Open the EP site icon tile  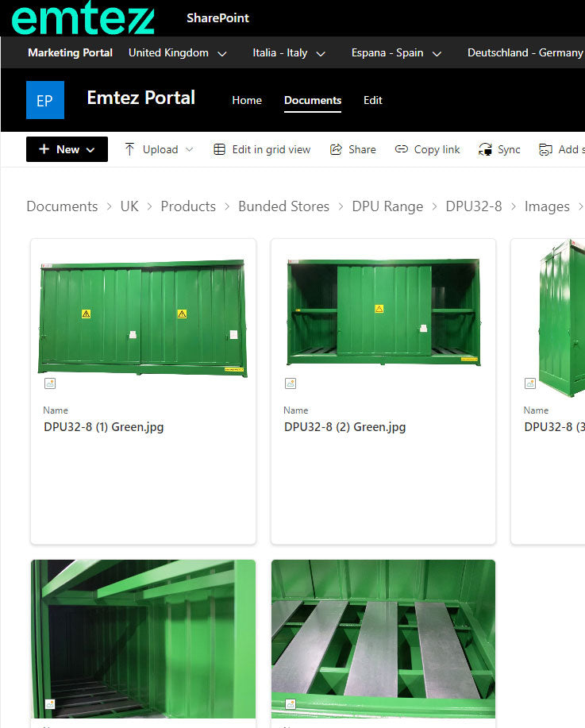coord(45,100)
